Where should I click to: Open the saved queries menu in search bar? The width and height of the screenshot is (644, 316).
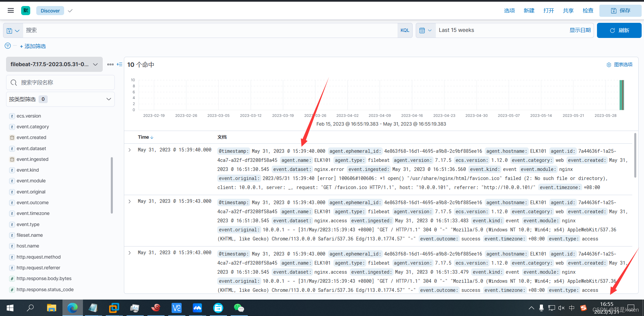13,30
